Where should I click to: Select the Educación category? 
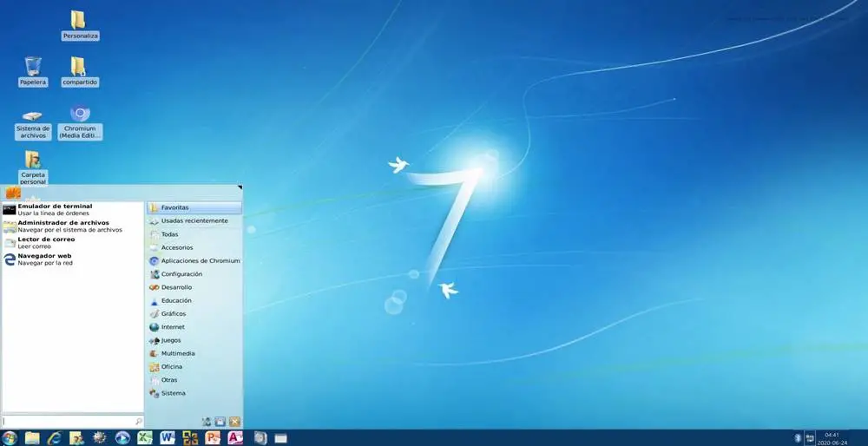194,300
